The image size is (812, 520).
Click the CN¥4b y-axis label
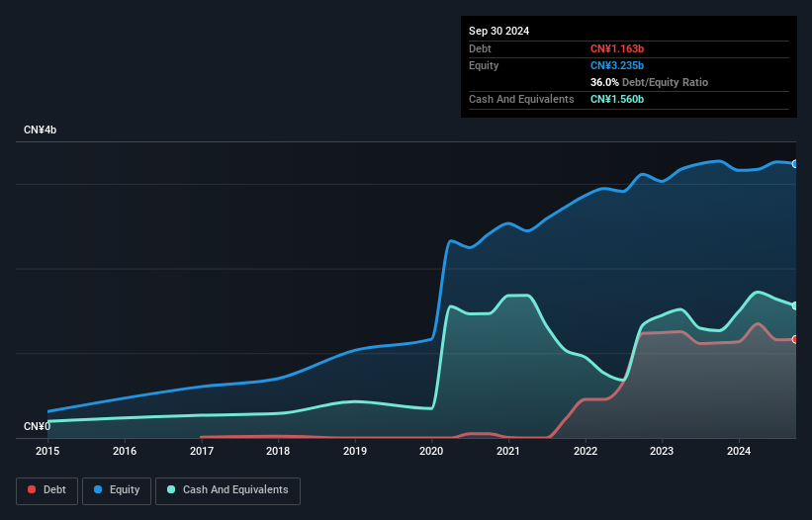[x=40, y=130]
